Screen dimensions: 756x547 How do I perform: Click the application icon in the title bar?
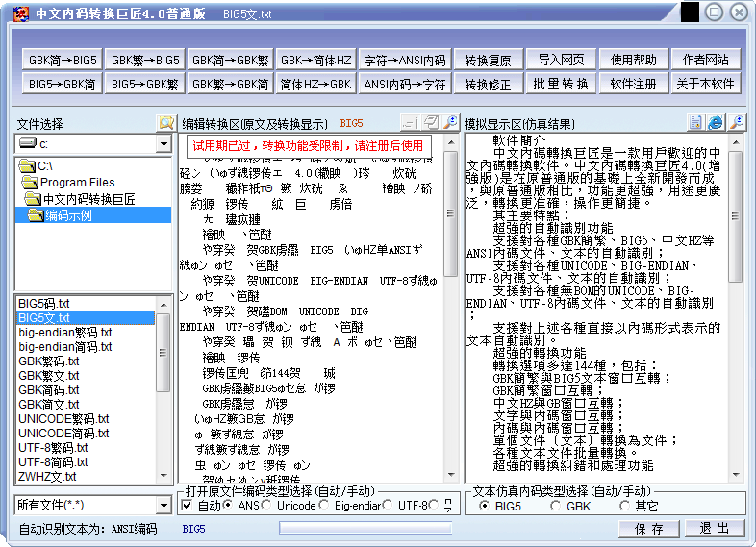coord(21,13)
